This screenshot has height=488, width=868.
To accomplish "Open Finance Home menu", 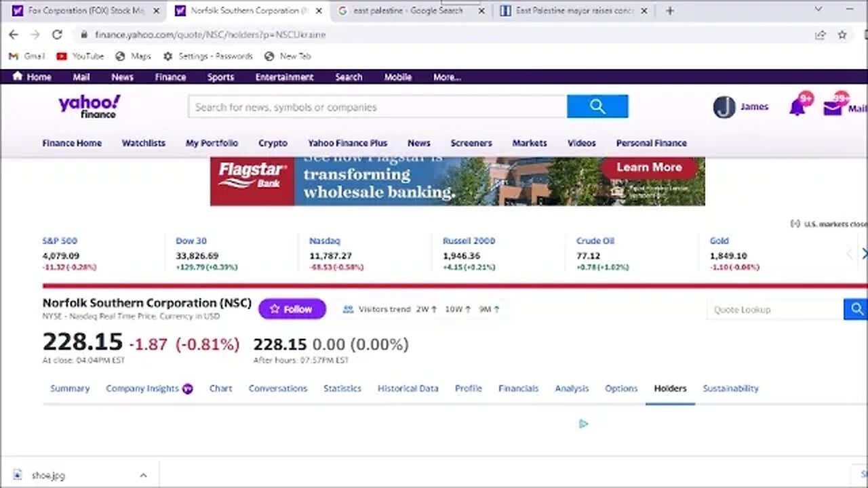I will pyautogui.click(x=72, y=143).
